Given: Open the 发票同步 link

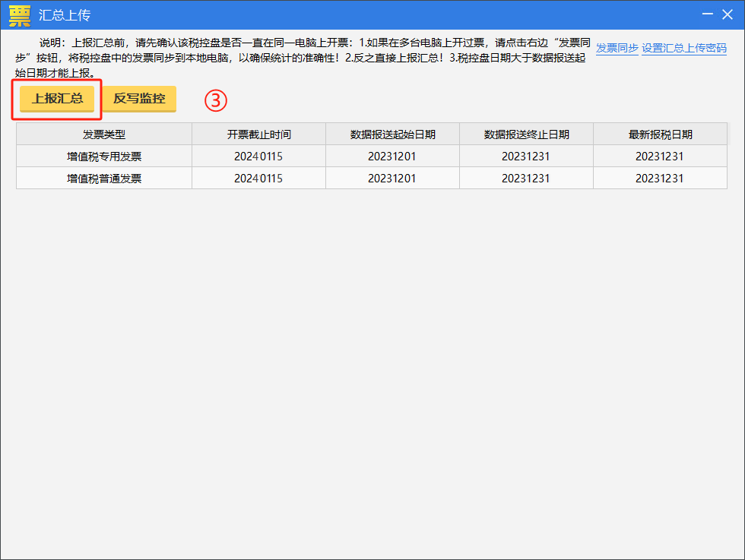Looking at the screenshot, I should pyautogui.click(x=617, y=48).
